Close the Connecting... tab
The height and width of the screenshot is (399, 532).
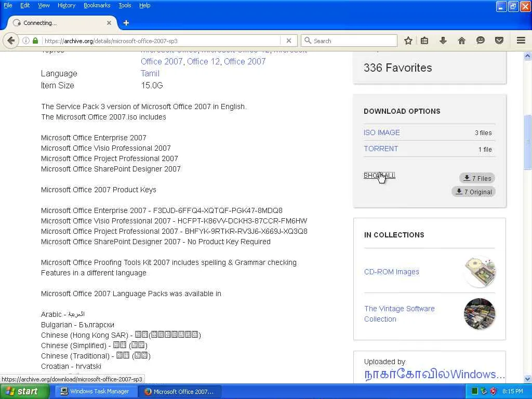[x=109, y=23]
